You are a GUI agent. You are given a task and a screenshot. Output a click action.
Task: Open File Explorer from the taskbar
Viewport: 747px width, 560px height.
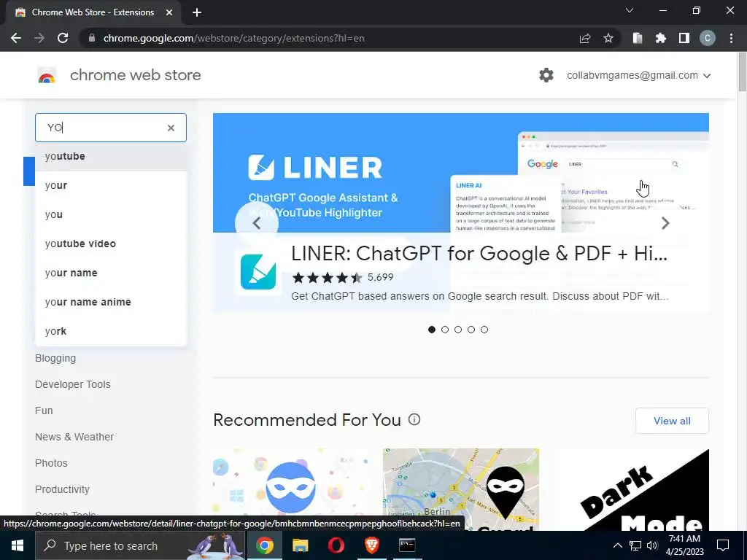[300, 545]
